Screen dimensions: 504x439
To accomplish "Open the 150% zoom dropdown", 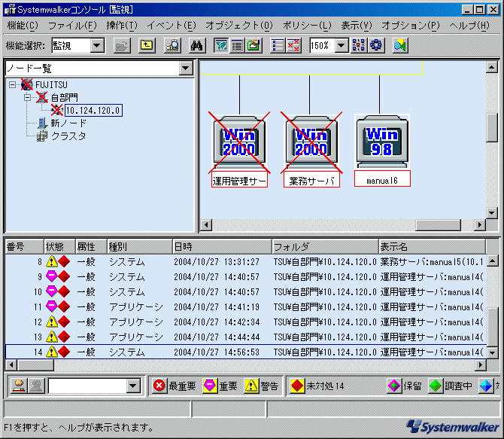I will (342, 45).
